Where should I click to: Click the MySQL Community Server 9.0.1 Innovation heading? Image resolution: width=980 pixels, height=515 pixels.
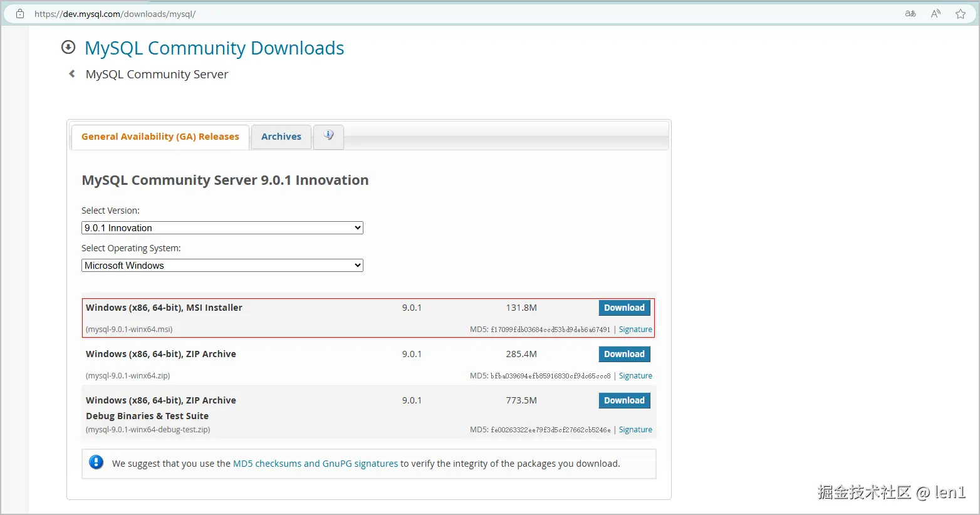[225, 180]
